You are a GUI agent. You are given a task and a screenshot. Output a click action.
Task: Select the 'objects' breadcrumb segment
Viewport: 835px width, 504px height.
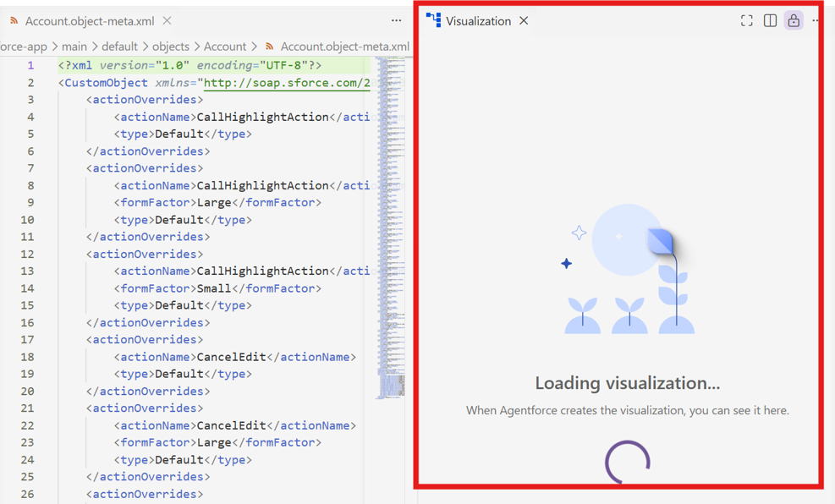tap(170, 47)
